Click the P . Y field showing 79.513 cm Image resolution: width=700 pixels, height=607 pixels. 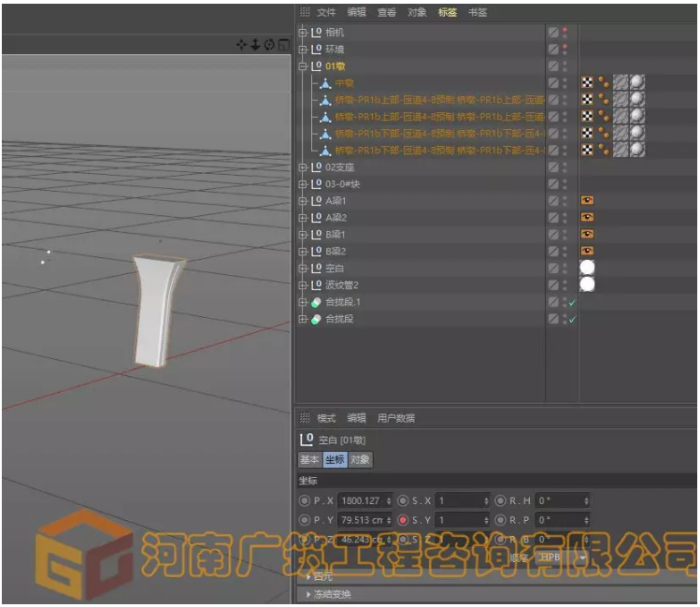point(364,520)
